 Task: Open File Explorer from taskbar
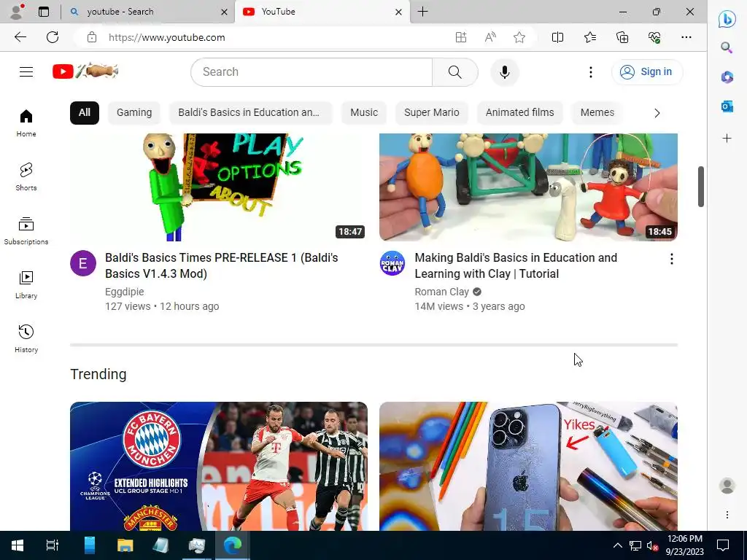pos(125,545)
